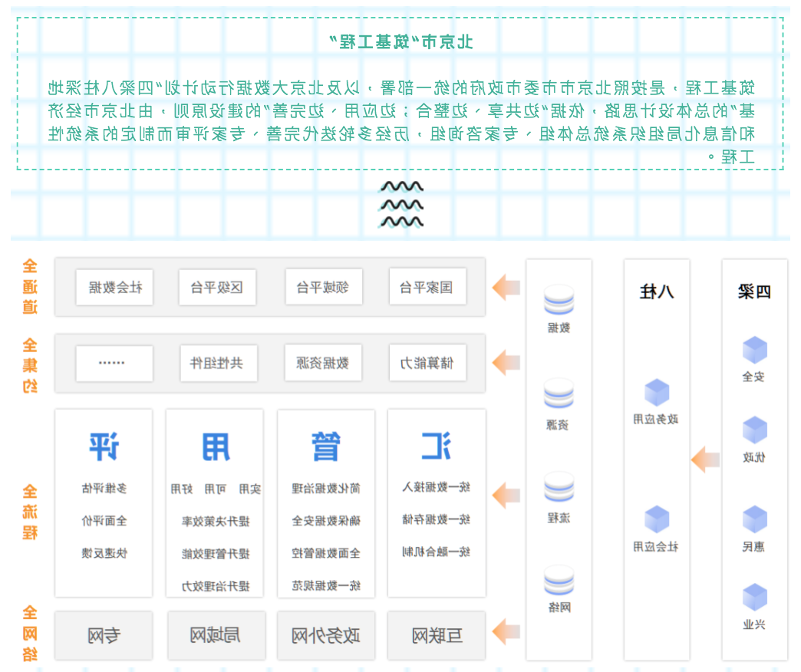The width and height of the screenshot is (801, 672).
Task: Click the orange arrow beside the 汇 card
Action: click(x=506, y=496)
